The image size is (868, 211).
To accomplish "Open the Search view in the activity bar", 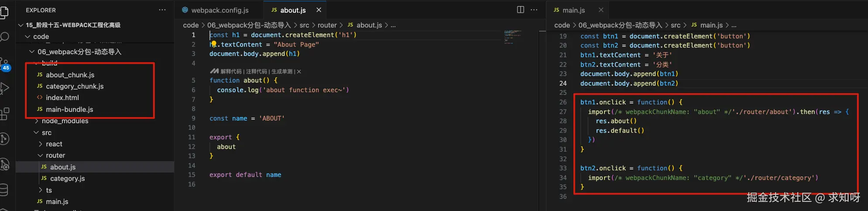I will [x=4, y=37].
